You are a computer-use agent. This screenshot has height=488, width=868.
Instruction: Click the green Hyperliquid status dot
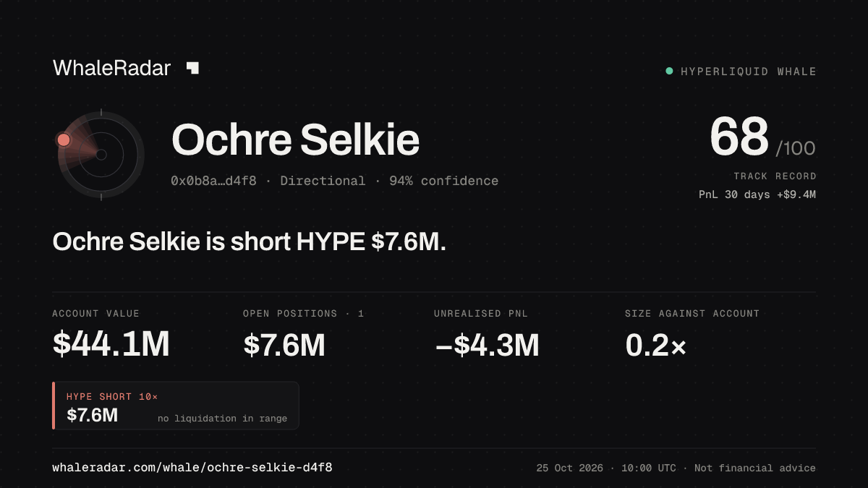(x=669, y=72)
